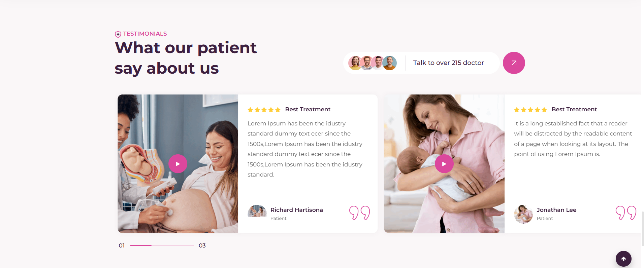
Task: Select slide number 03 indicator
Action: [202, 245]
